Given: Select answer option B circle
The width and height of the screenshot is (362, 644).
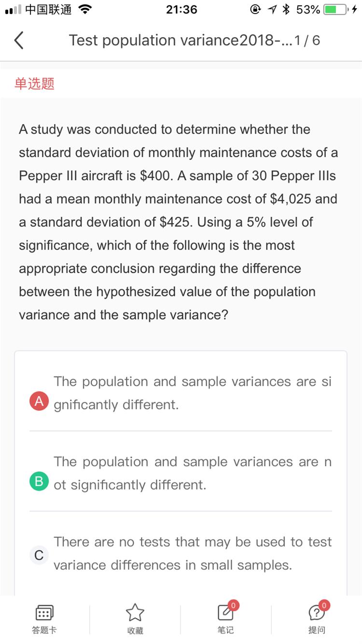Looking at the screenshot, I should click(x=39, y=481).
